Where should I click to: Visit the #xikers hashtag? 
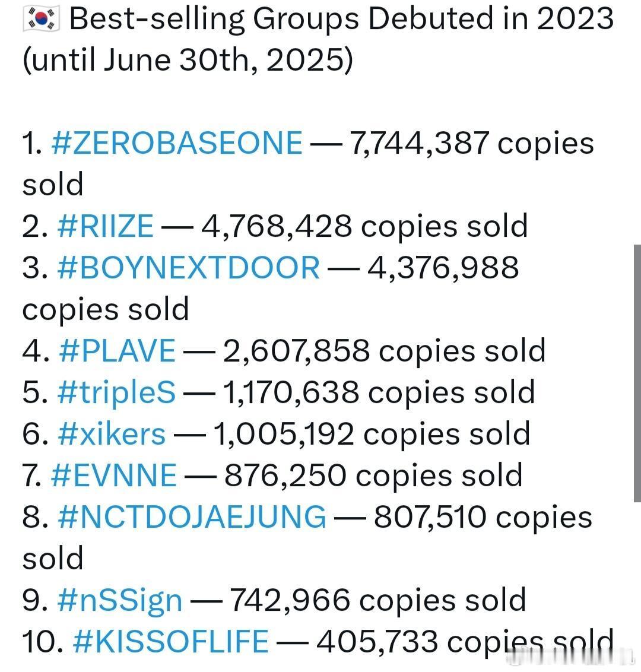[x=112, y=434]
